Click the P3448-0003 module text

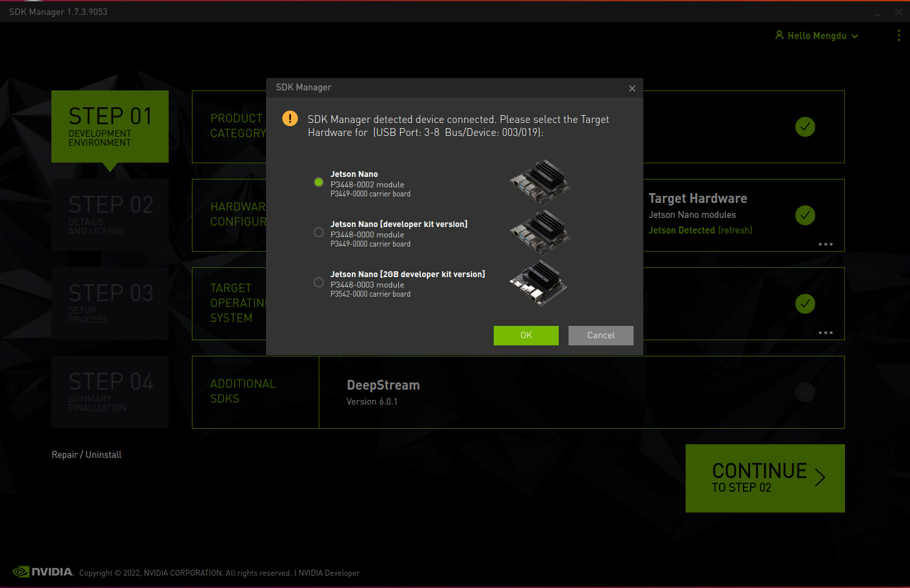(367, 285)
